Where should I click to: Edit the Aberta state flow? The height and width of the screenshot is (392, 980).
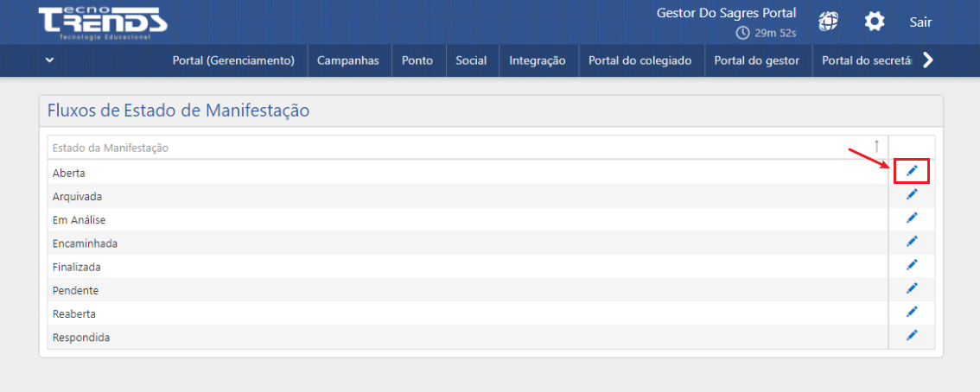click(912, 170)
